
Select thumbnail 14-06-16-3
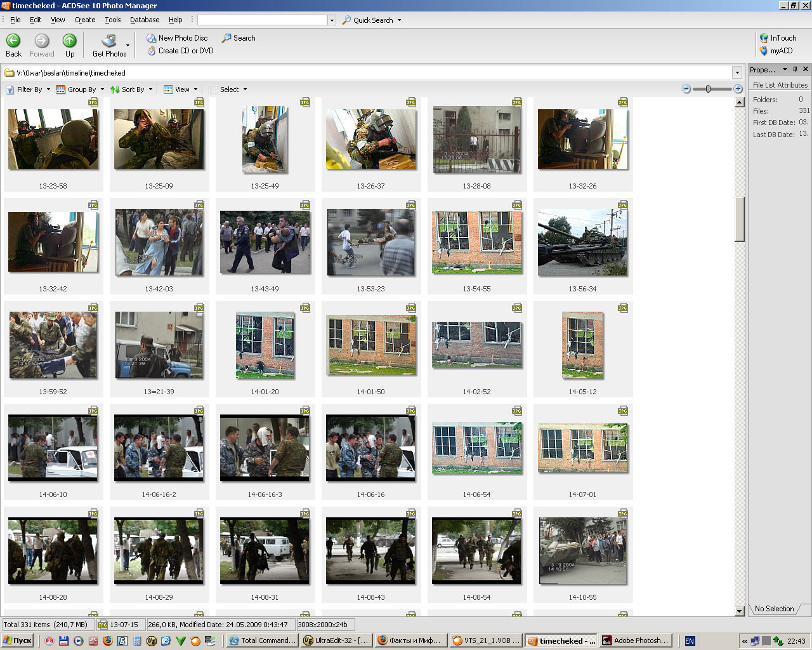click(265, 448)
